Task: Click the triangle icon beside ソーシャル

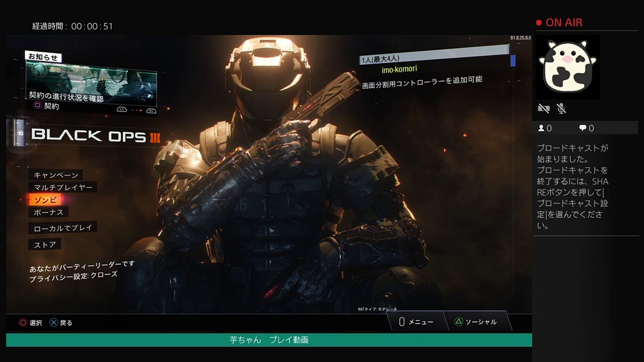Action: (459, 321)
